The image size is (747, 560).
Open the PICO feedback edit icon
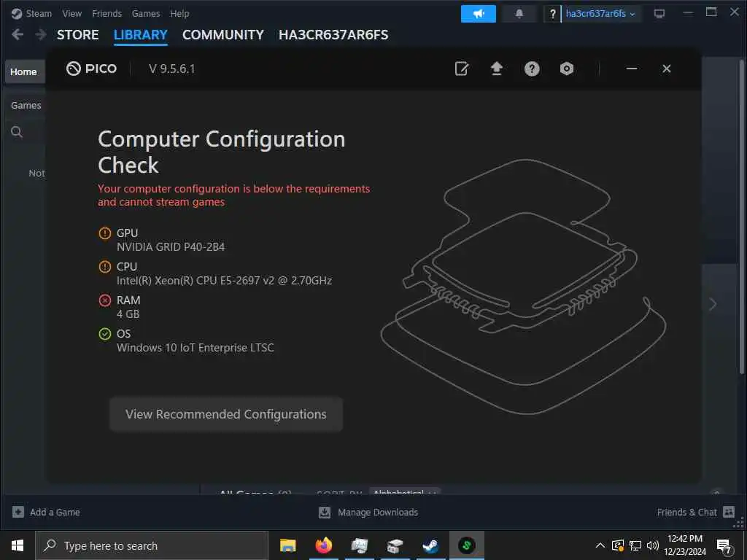tap(462, 69)
